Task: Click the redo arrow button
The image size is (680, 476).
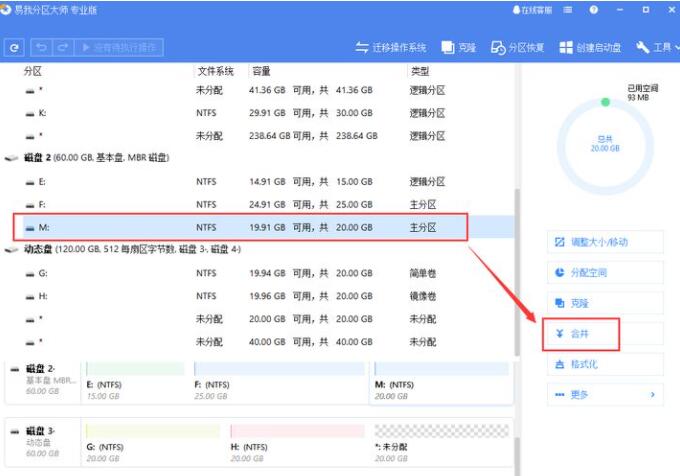Action: (63, 48)
